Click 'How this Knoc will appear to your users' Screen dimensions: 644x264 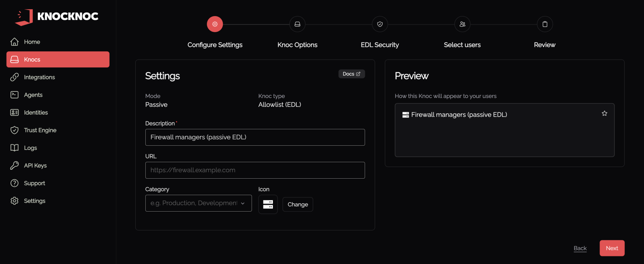(x=446, y=96)
